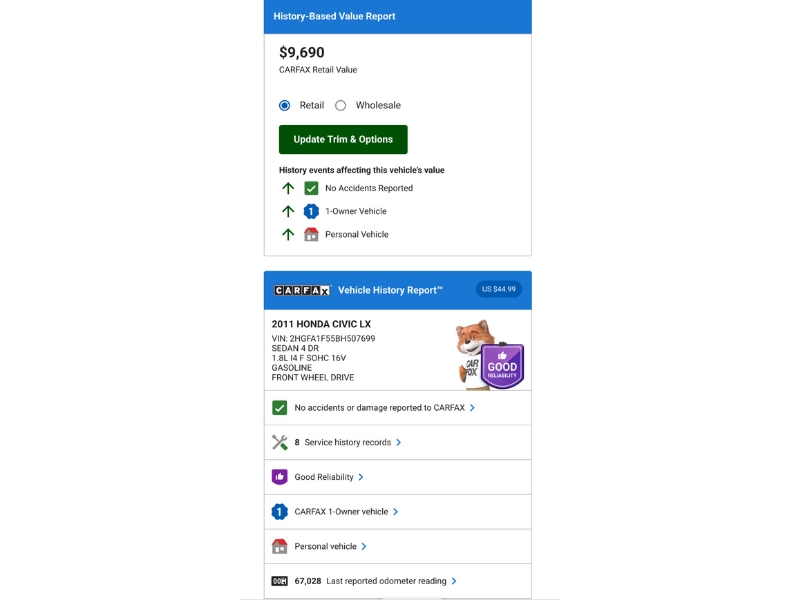Click the CARFAX fox Good Reliability badge

[x=489, y=355]
